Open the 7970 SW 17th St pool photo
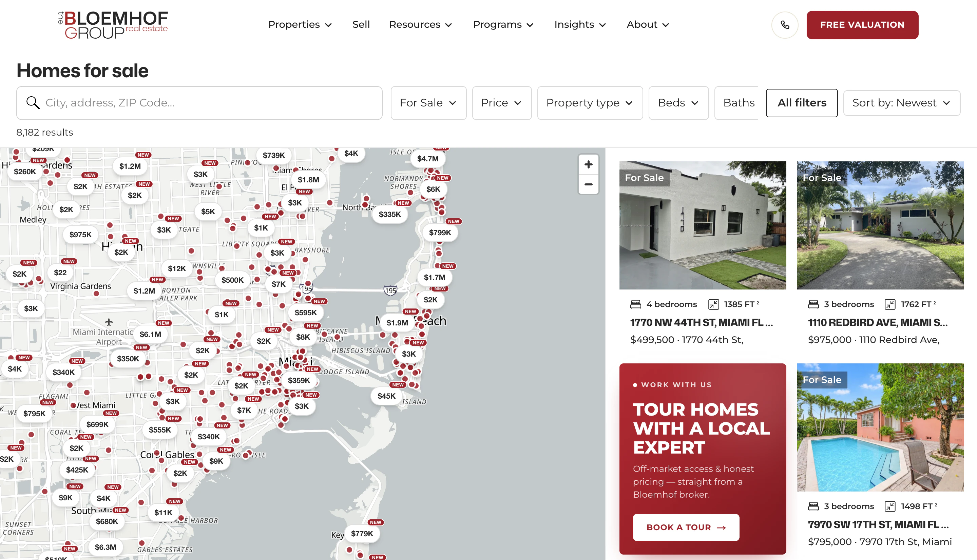The image size is (977, 560). point(880,427)
